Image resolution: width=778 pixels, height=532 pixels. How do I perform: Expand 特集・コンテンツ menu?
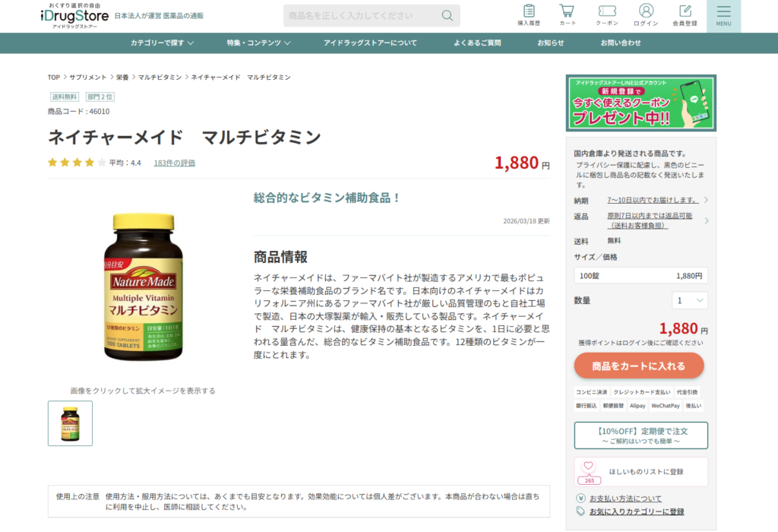coord(258,43)
